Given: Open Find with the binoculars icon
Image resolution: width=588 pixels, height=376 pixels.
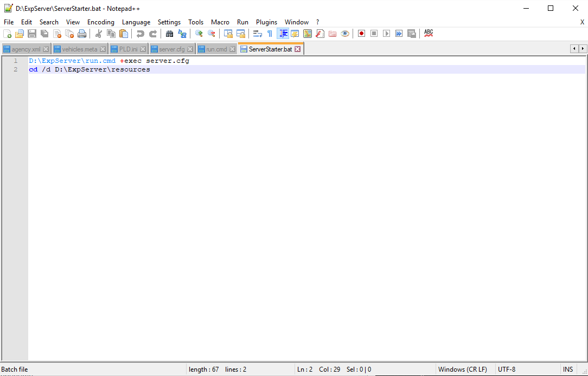Looking at the screenshot, I should 169,34.
